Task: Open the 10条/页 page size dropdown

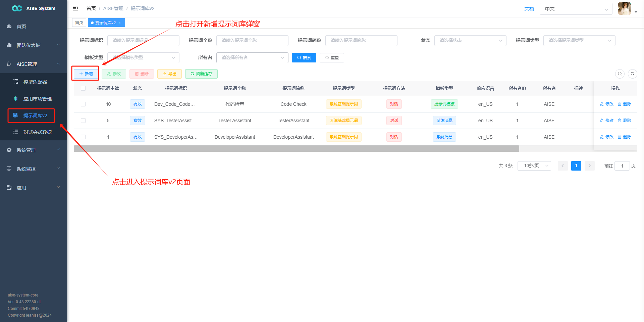Action: pyautogui.click(x=534, y=166)
